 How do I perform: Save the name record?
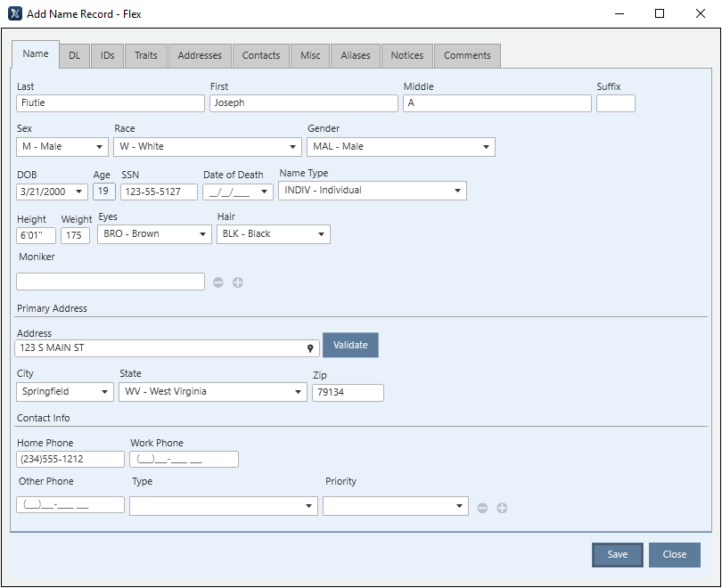tap(618, 554)
